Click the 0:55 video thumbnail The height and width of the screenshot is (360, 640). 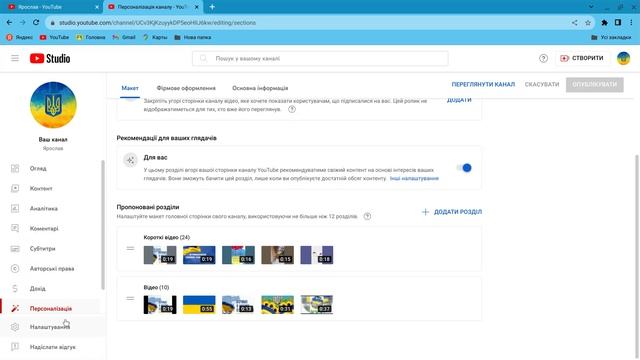tap(199, 305)
